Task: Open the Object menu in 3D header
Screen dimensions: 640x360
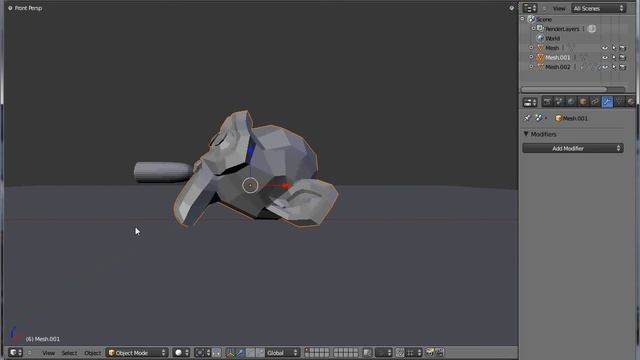Action: pos(92,353)
